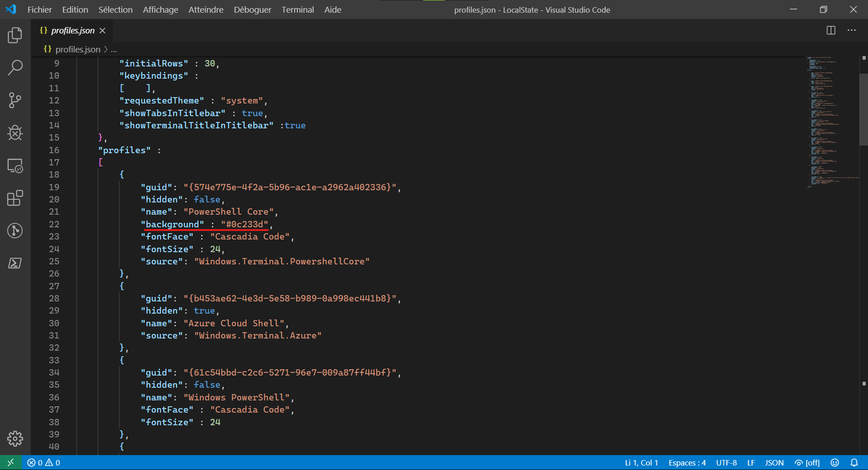Change the JSON language mode
Viewport: 868px width, 470px height.
[x=774, y=462]
